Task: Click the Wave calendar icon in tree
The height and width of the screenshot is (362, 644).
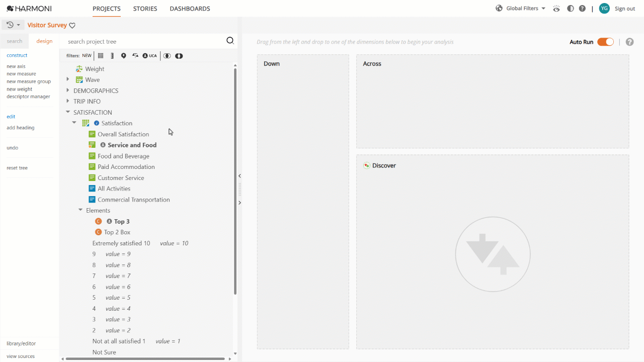Action: pos(79,79)
